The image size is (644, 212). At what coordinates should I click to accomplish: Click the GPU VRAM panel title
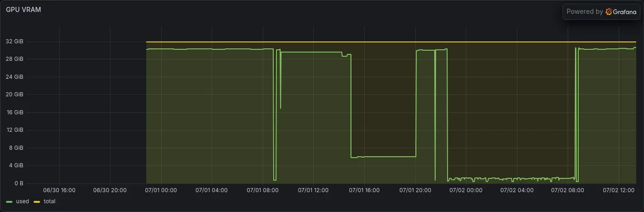(x=23, y=9)
